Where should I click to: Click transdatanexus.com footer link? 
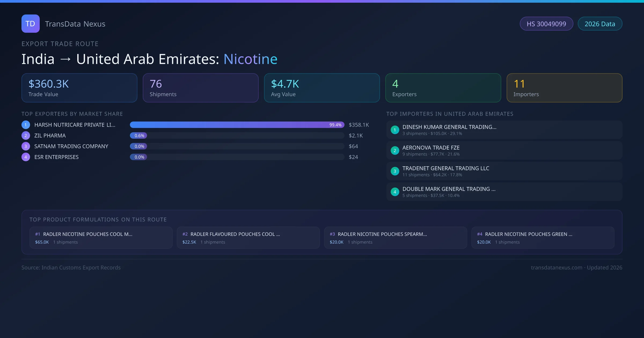(x=557, y=267)
